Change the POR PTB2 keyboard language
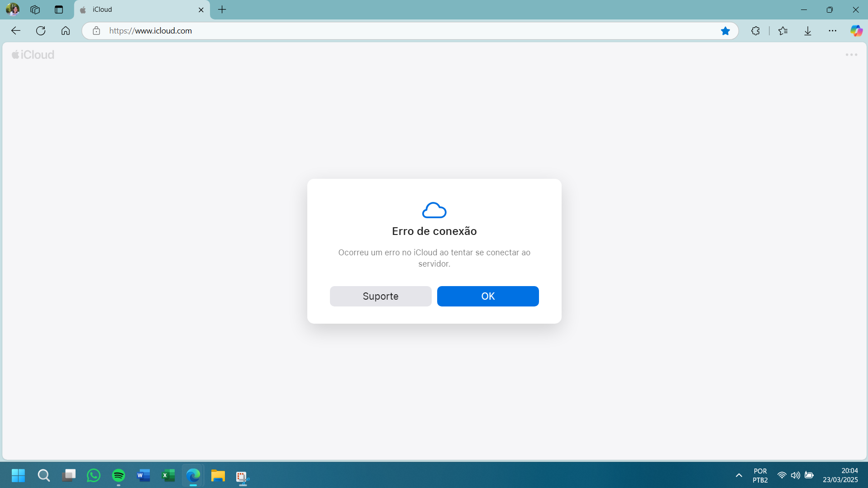This screenshot has height=488, width=868. [x=760, y=475]
